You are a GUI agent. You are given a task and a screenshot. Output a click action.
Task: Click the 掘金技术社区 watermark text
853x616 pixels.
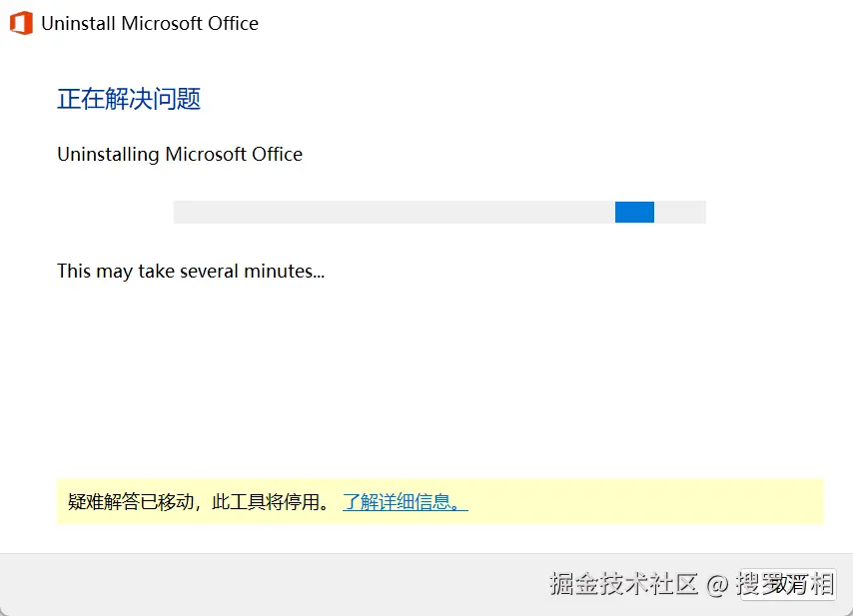[623, 584]
